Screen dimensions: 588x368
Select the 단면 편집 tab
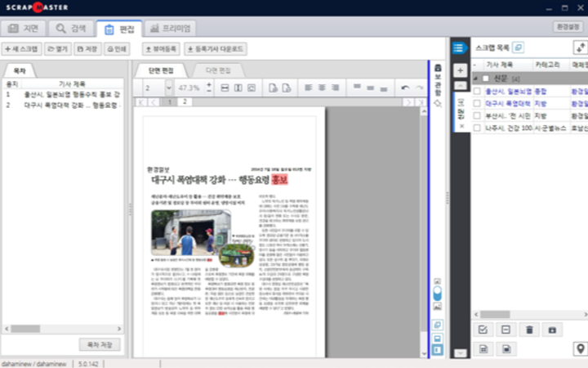161,70
